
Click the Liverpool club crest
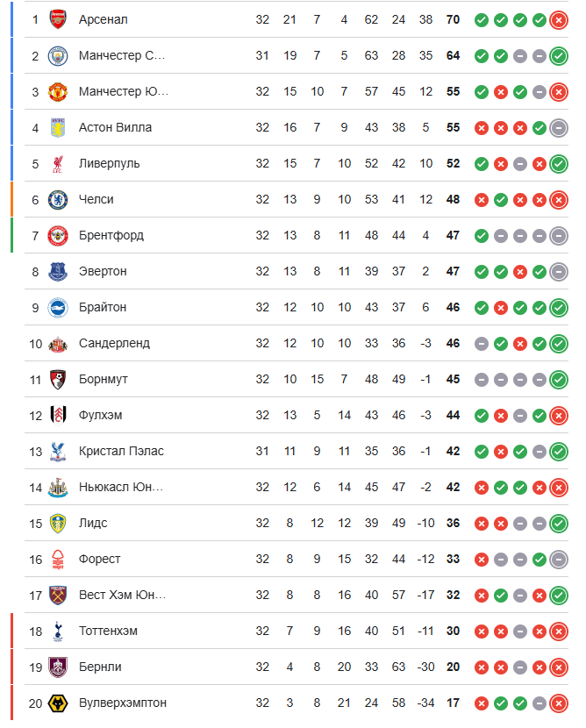click(58, 163)
